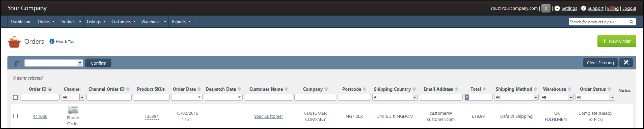Open the bulk action dropdown
Image resolution: width=644 pixels, height=129 pixels.
(x=54, y=63)
